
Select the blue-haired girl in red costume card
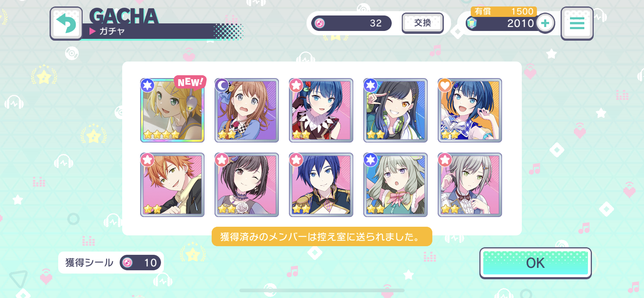pyautogui.click(x=321, y=110)
